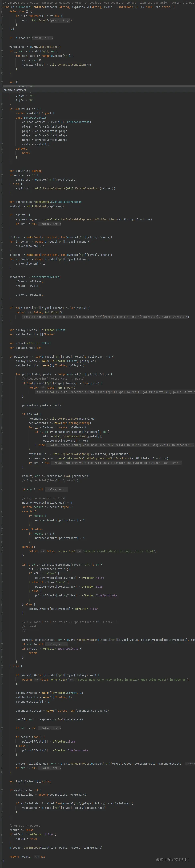Expand folded 'true, nil' block after e.enabled
Screen dimensions: 195x868
(x=42, y=38)
